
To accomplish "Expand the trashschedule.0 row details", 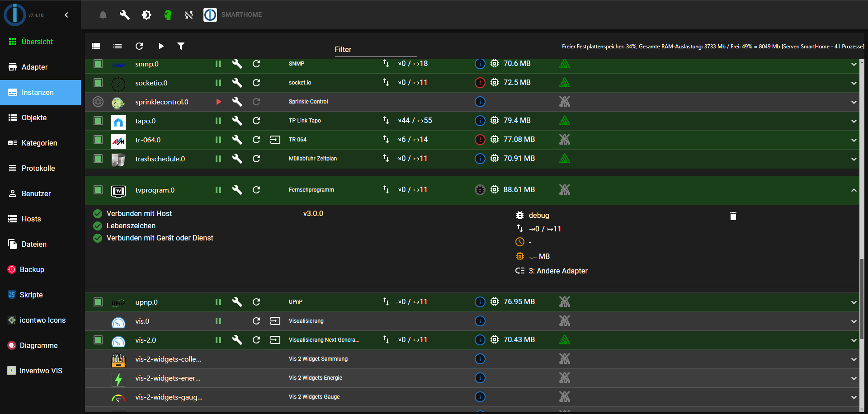I will [x=854, y=159].
